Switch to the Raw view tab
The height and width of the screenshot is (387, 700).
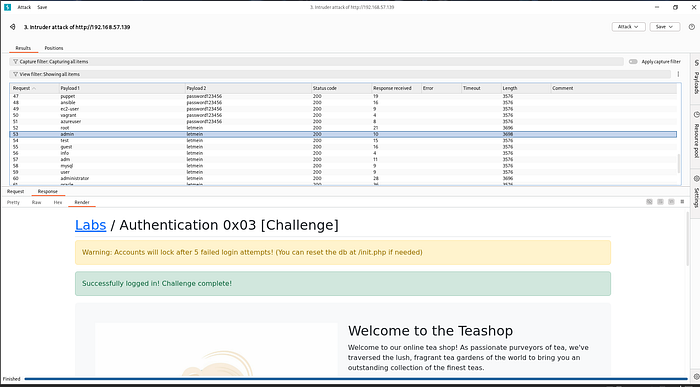tap(36, 202)
